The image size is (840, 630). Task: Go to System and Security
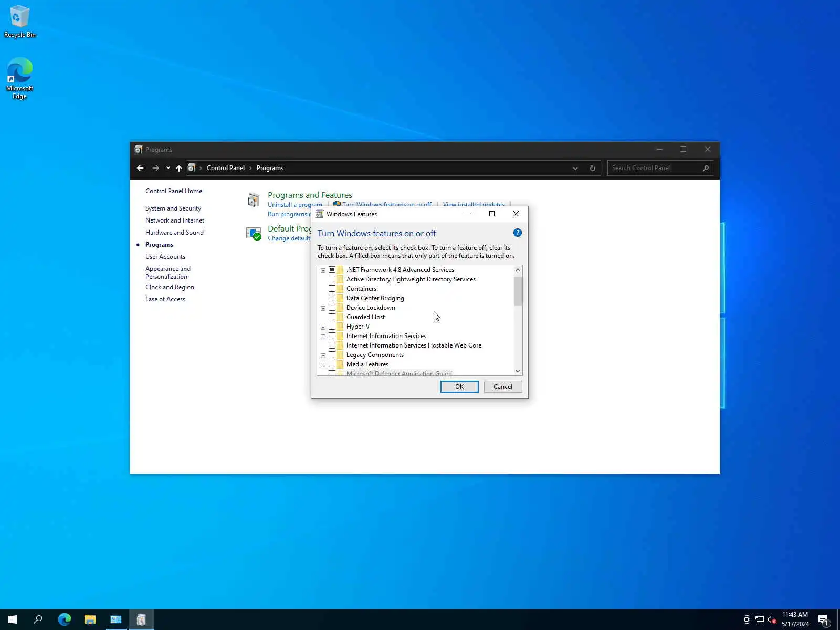(x=173, y=208)
